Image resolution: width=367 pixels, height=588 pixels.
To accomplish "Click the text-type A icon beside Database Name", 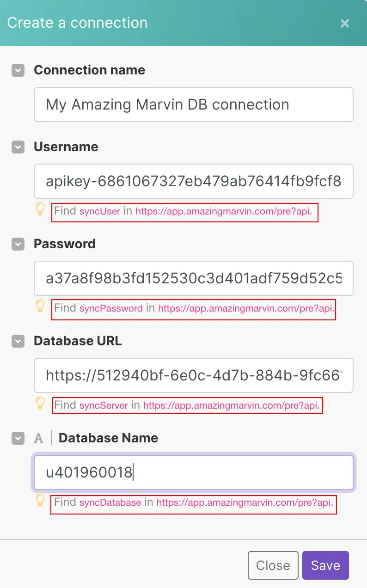I will click(x=39, y=438).
